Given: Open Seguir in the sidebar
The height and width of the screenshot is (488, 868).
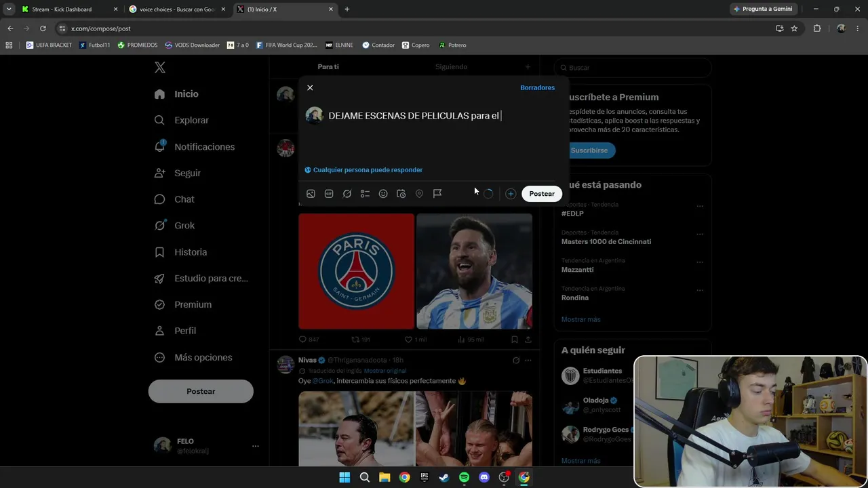Looking at the screenshot, I should (178, 173).
